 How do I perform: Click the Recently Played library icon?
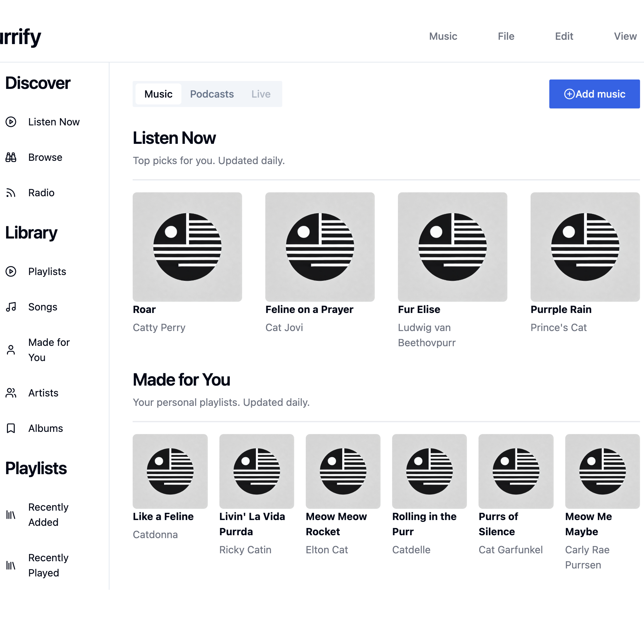tap(11, 565)
